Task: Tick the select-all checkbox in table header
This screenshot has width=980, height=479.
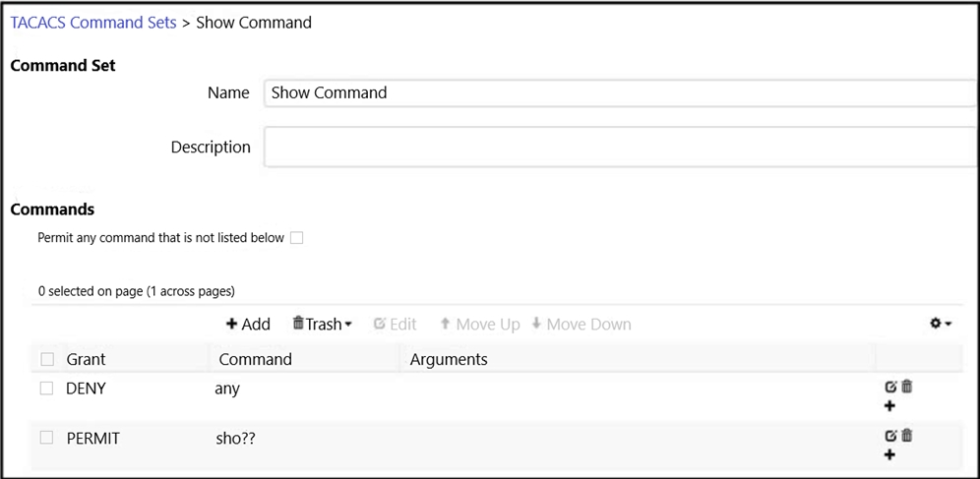Action: click(x=47, y=359)
